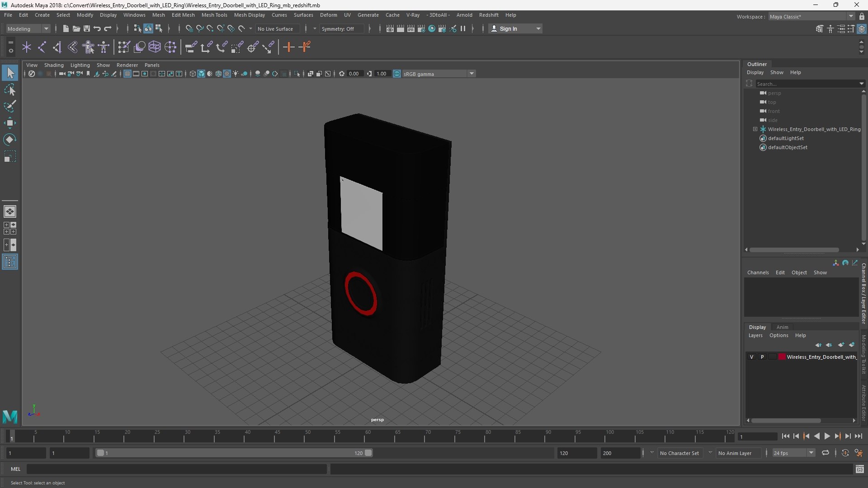
Task: Open the viewport Shading menu
Action: 54,65
